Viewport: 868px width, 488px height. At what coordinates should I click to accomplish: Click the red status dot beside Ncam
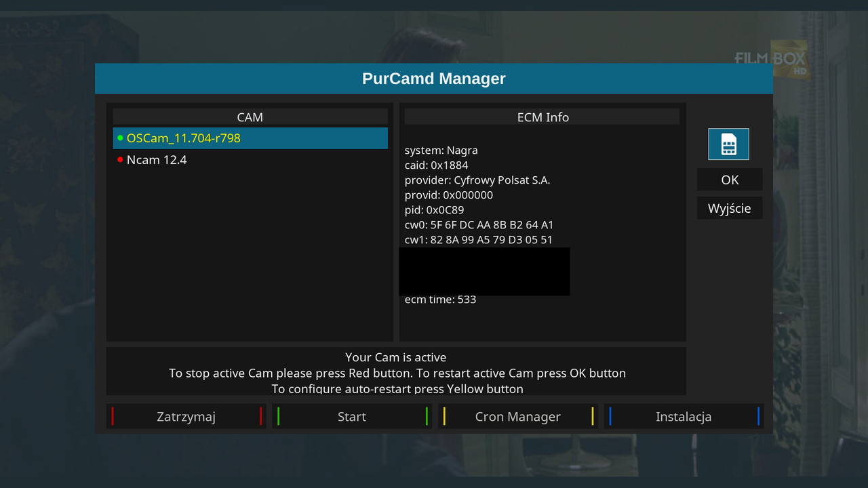point(120,160)
